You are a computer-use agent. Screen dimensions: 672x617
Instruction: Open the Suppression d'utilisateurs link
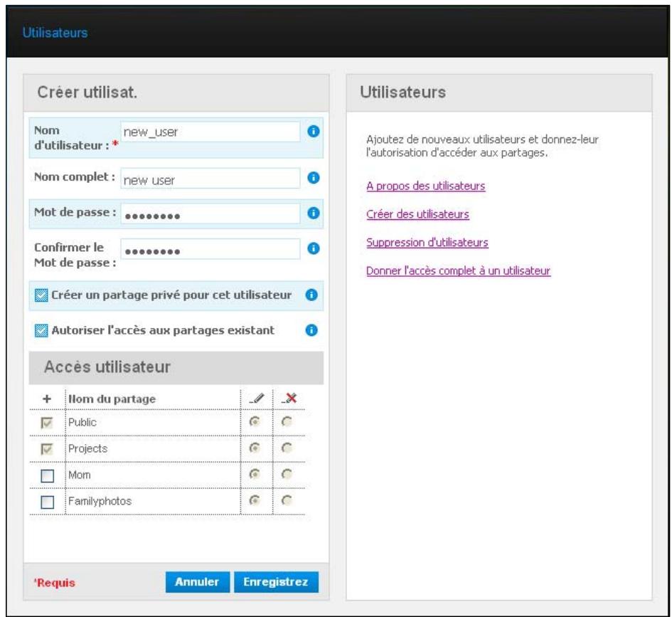tap(427, 243)
